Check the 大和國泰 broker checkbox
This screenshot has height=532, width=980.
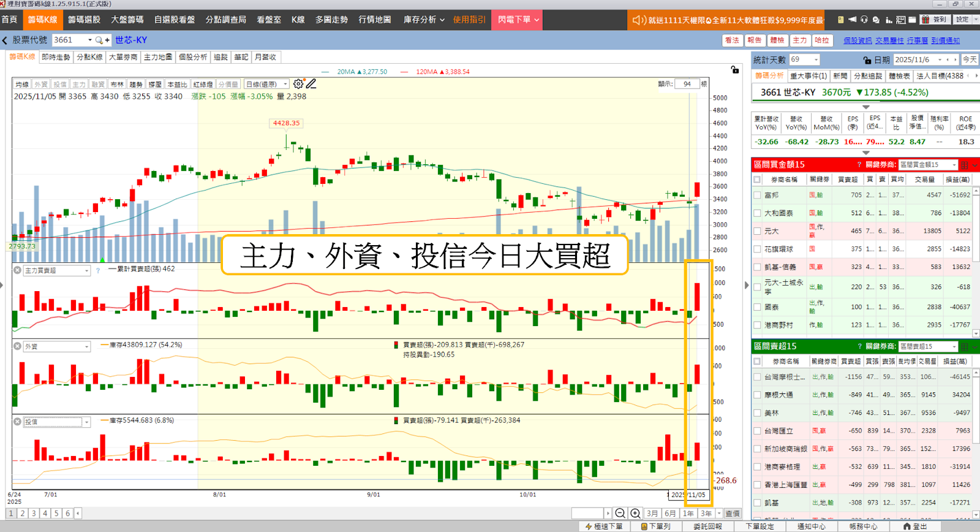[757, 213]
